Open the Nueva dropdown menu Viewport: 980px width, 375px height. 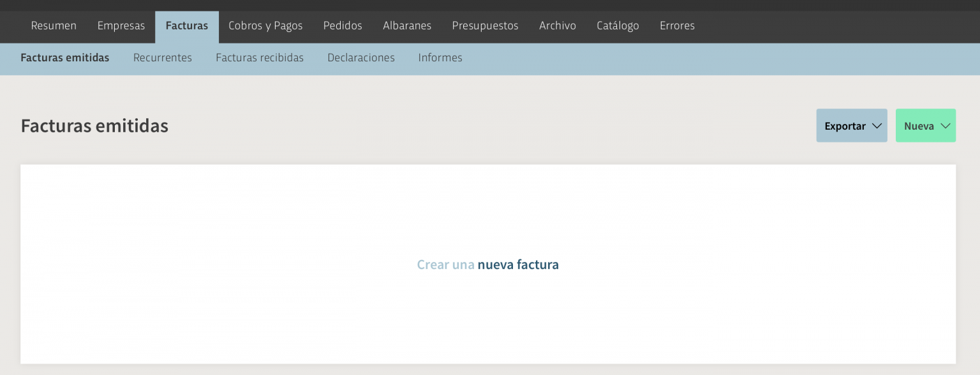(x=925, y=125)
